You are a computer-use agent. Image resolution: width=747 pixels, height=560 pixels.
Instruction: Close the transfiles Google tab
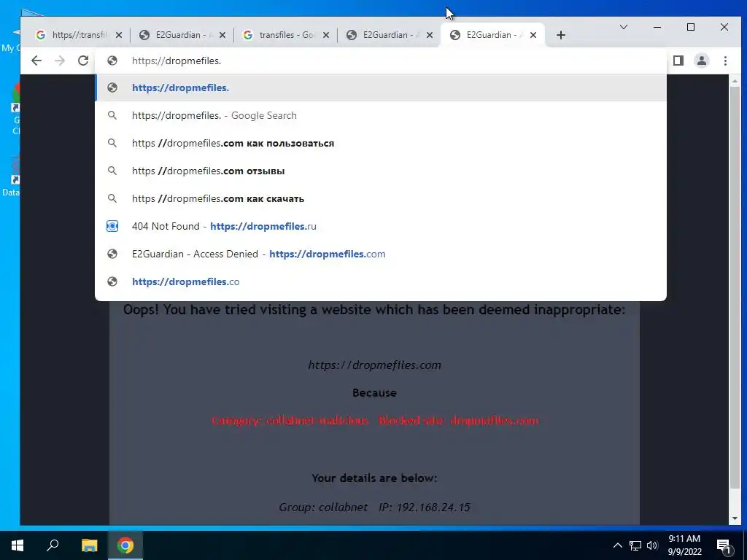click(x=326, y=35)
